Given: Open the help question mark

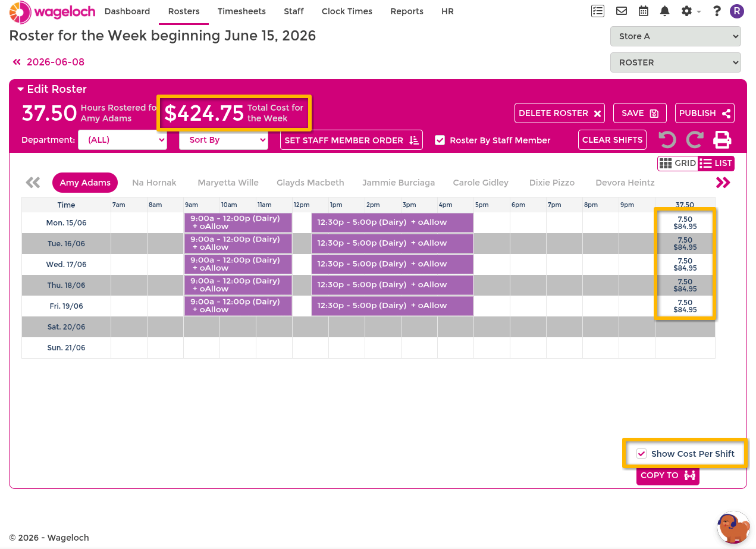Looking at the screenshot, I should click(717, 11).
